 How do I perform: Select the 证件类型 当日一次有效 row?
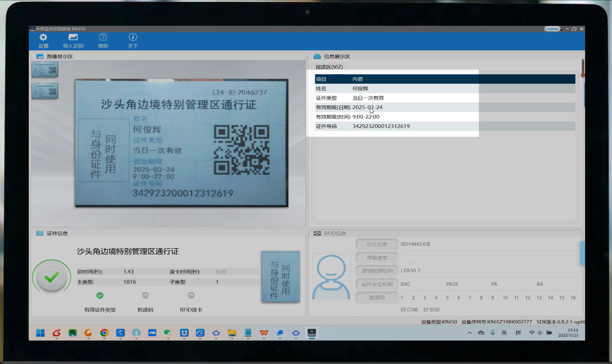(x=445, y=98)
